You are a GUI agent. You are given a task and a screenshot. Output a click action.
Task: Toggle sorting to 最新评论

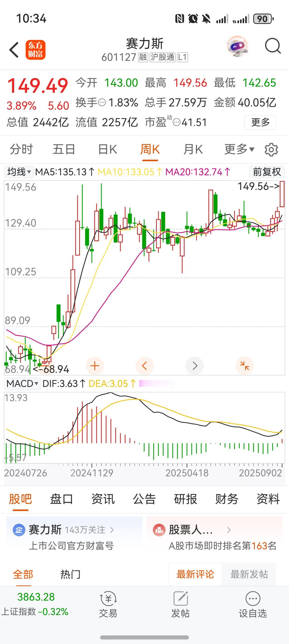pos(195,574)
